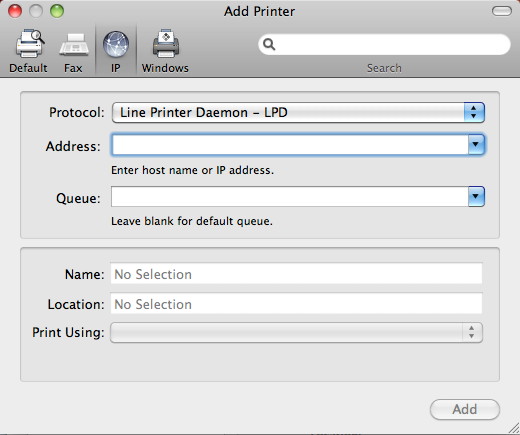Click the green zoom window button
The image size is (520, 435).
click(x=57, y=11)
